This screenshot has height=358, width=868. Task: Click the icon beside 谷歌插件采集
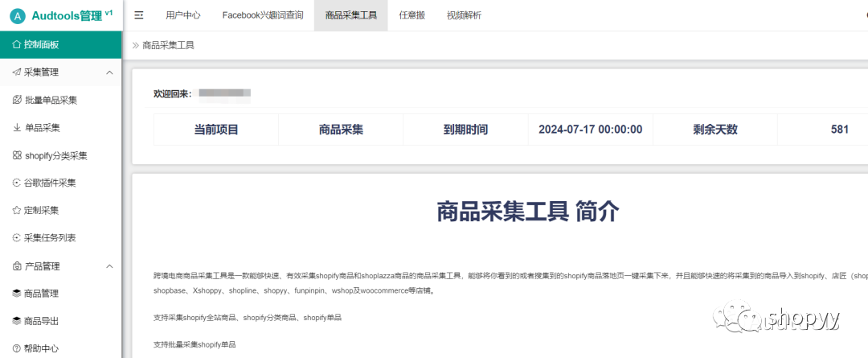click(x=17, y=183)
